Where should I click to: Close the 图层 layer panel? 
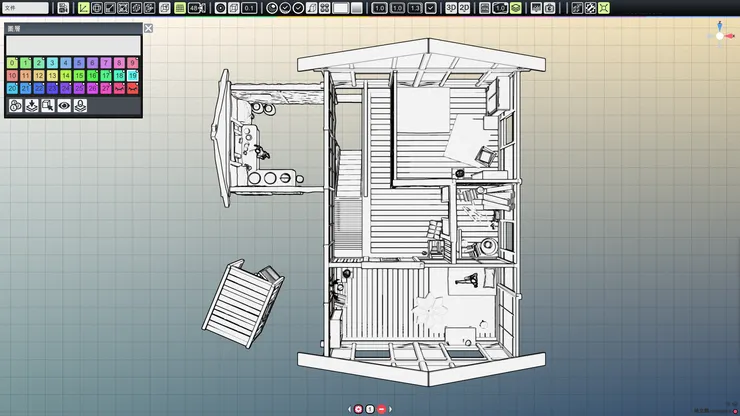pos(148,29)
